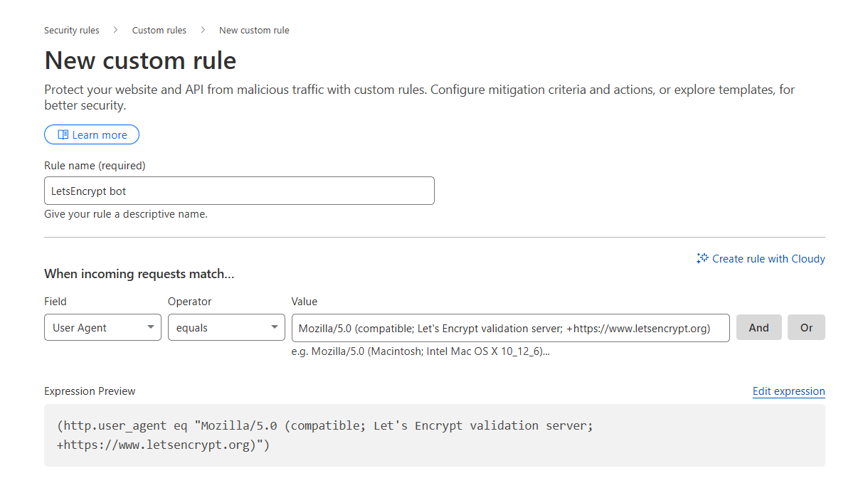Click the User Agent Value input field
Image resolution: width=868 pixels, height=488 pixels.
(510, 328)
